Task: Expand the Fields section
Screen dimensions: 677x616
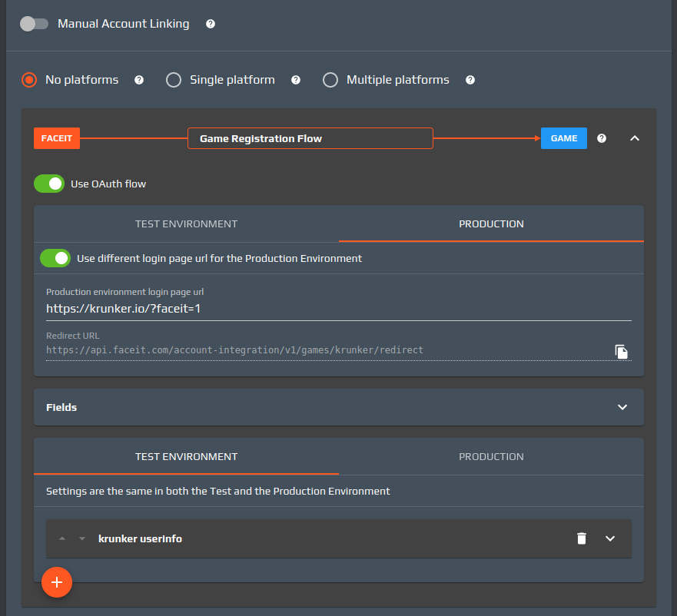Action: 622,407
